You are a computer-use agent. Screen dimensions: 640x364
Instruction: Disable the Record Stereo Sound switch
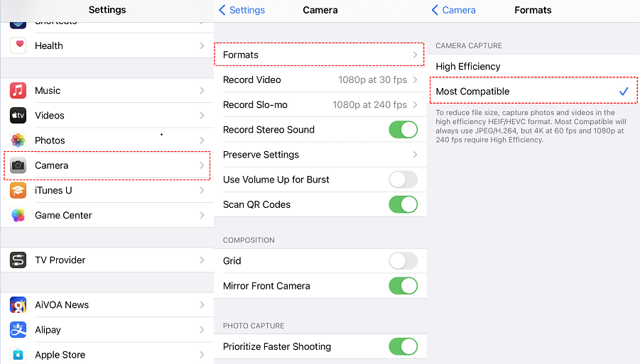pos(403,130)
